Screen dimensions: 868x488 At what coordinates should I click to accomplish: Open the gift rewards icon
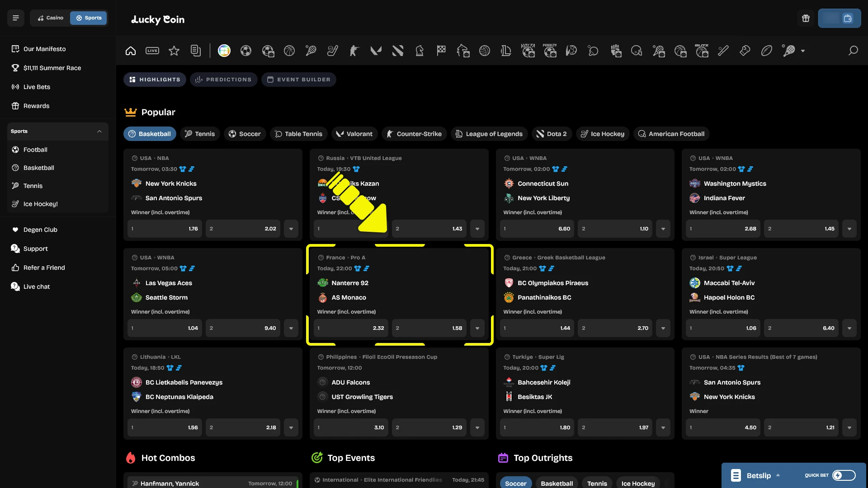[806, 19]
